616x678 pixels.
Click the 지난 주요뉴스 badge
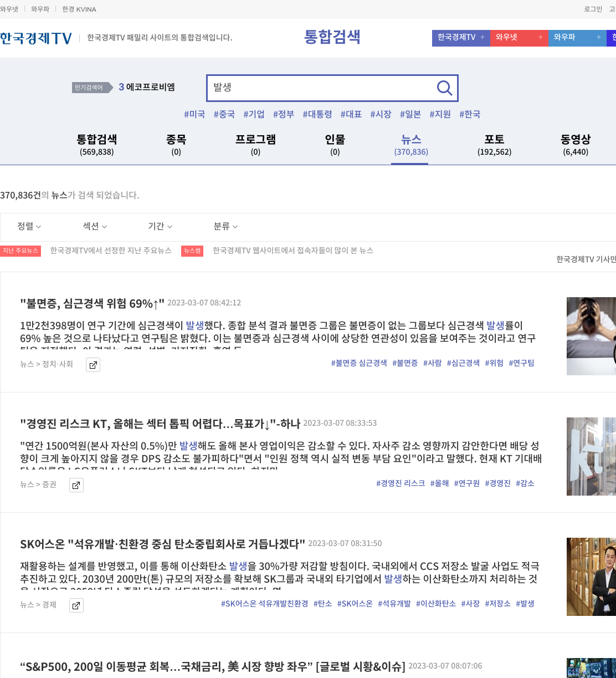point(20,251)
